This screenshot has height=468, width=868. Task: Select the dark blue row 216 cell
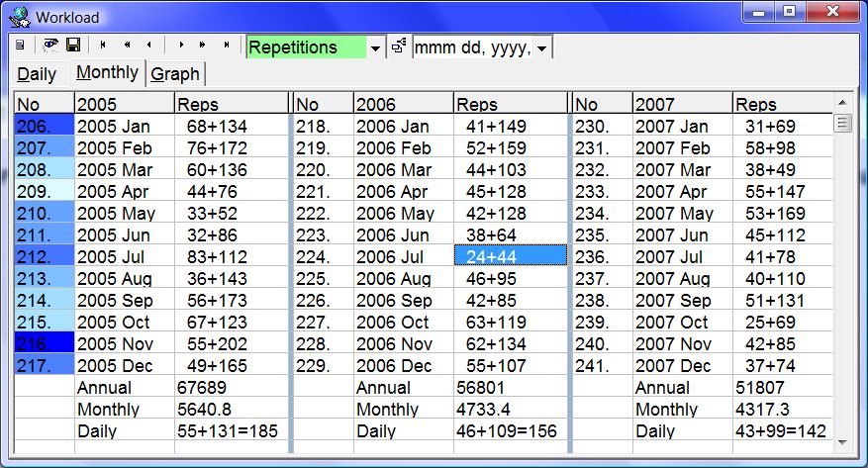45,345
